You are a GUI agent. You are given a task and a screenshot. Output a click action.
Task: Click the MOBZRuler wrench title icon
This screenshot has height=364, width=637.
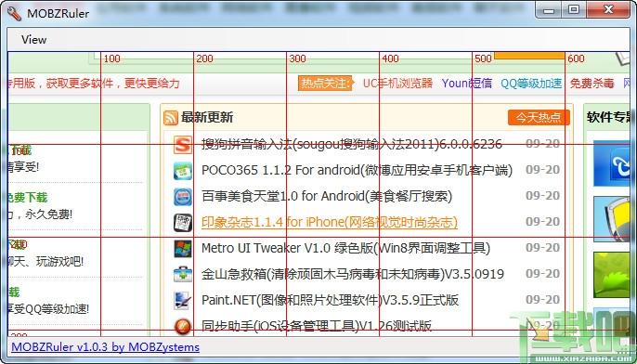click(x=14, y=13)
